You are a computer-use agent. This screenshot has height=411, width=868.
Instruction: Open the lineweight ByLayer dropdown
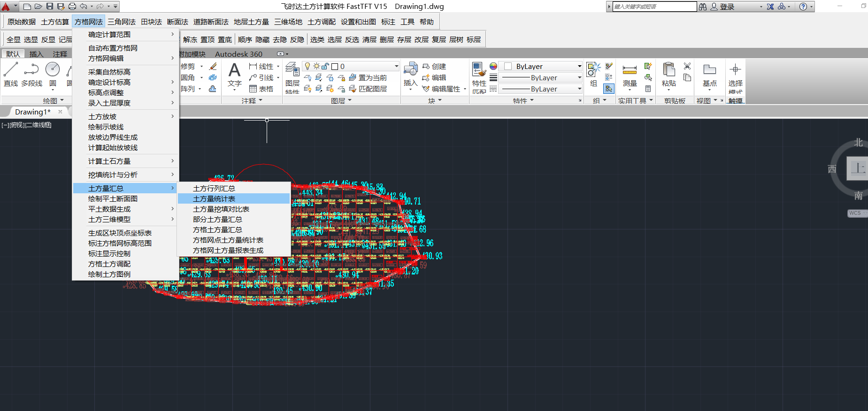(x=540, y=77)
